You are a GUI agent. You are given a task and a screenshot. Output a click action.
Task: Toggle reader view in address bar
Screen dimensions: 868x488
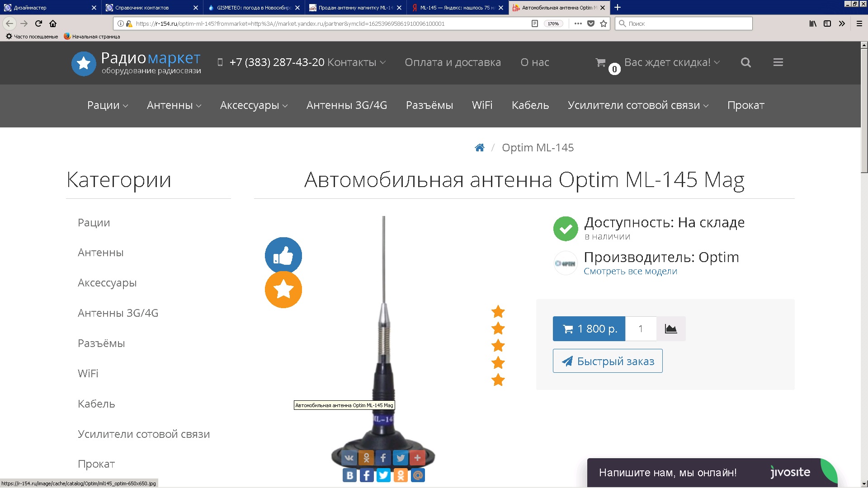535,23
